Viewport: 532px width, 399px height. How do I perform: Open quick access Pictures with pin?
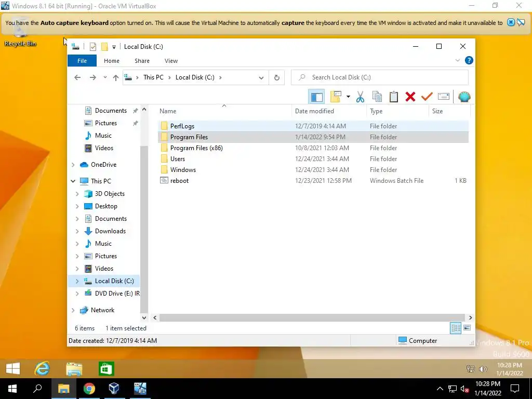pyautogui.click(x=106, y=123)
